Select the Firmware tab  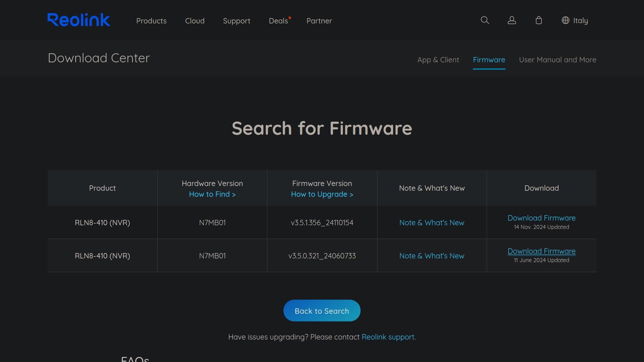tap(489, 60)
